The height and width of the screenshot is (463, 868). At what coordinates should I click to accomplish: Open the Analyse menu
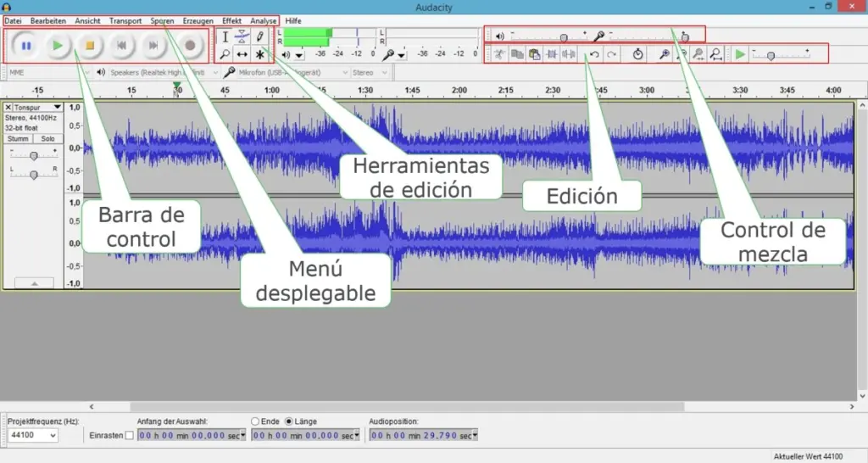click(263, 21)
